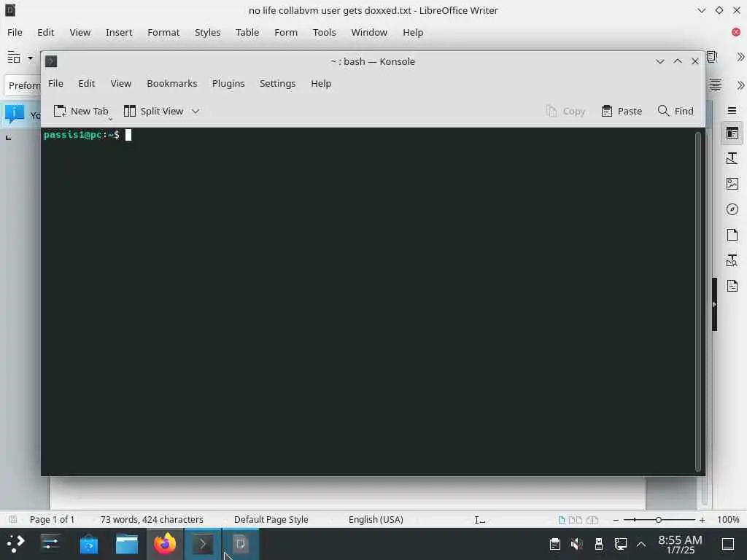Screen dimensions: 747x560
Task: Open a New Tab in Konsole
Action: pyautogui.click(x=81, y=111)
